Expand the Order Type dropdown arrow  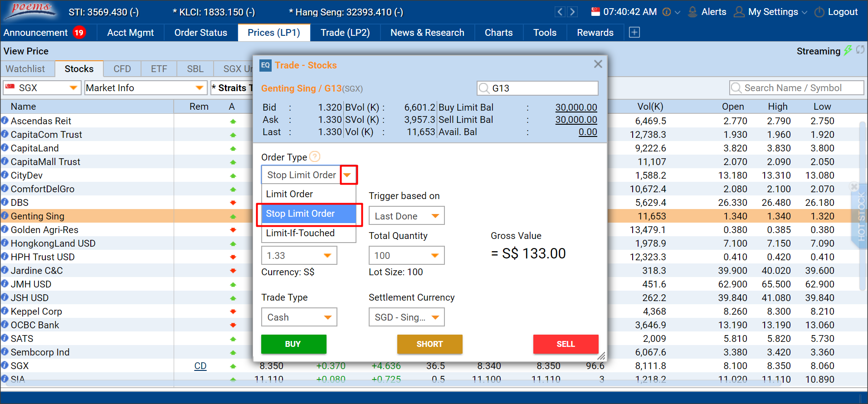pyautogui.click(x=348, y=175)
